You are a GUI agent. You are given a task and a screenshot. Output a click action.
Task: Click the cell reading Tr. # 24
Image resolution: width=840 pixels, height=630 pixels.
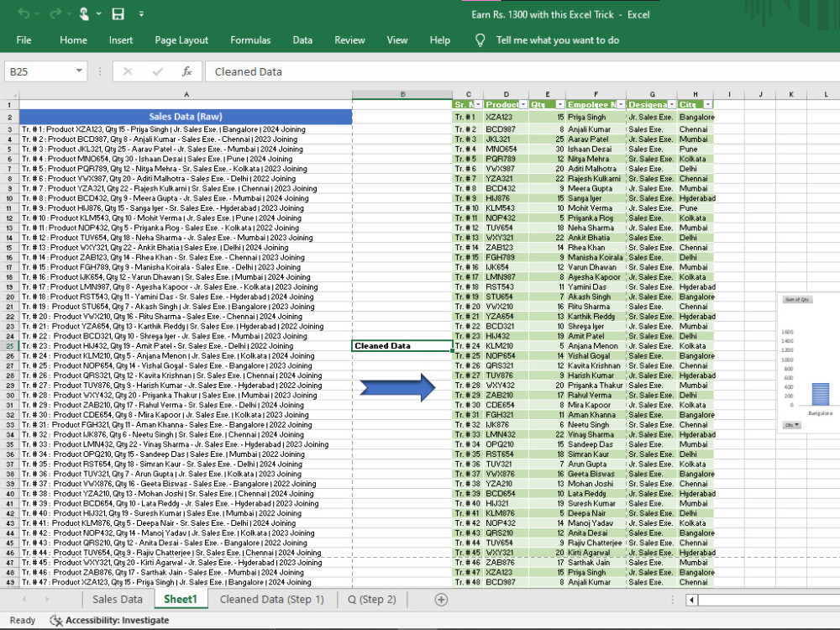click(x=468, y=346)
